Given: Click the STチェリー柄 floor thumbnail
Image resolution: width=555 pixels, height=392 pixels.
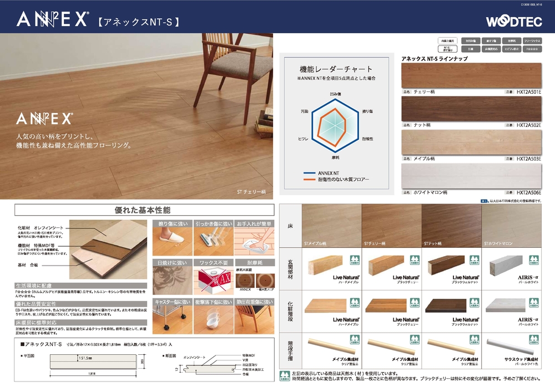Looking at the screenshot, I should tap(391, 226).
